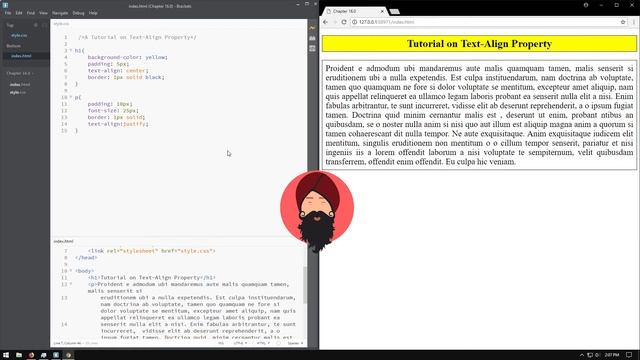Screen dimensions: 640x360
Task: Open the Spaces indentation setting in status bar
Action: pos(295,344)
